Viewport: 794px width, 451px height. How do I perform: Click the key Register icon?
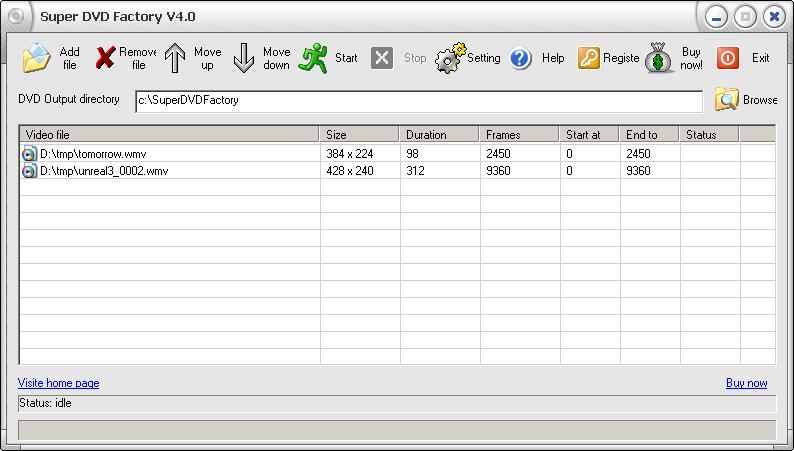(588, 58)
